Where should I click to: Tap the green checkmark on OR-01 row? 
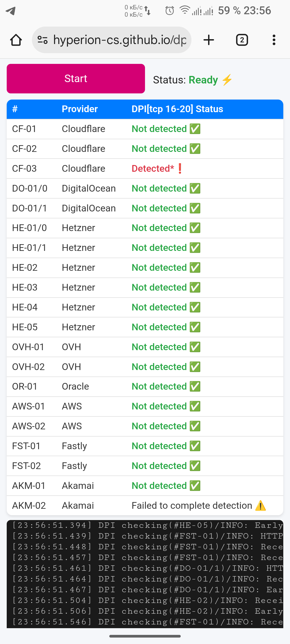[x=195, y=386]
